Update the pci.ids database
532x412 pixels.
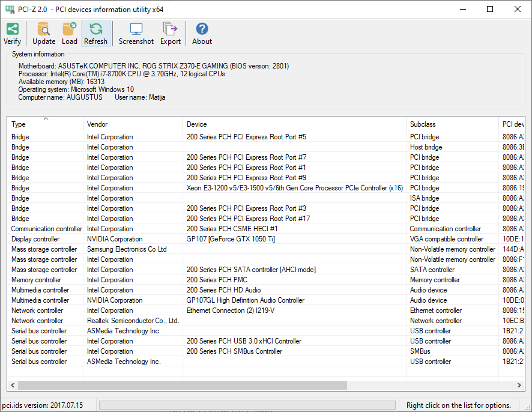click(44, 34)
